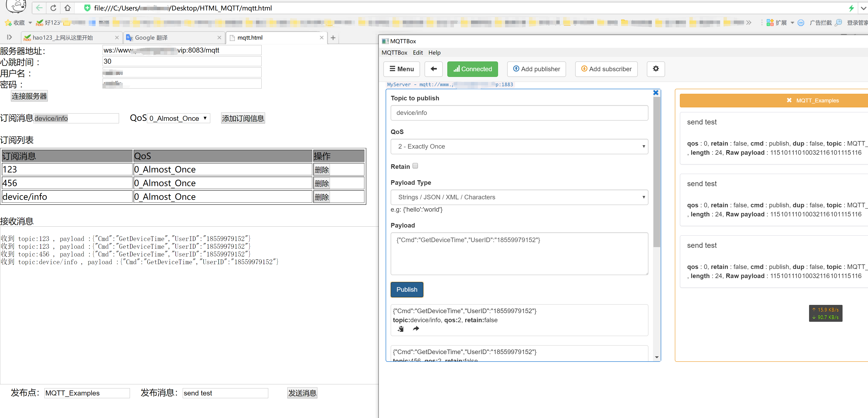Viewport: 868px width, 418px height.
Task: Click inside the Topic to publish field
Action: pyautogui.click(x=519, y=113)
